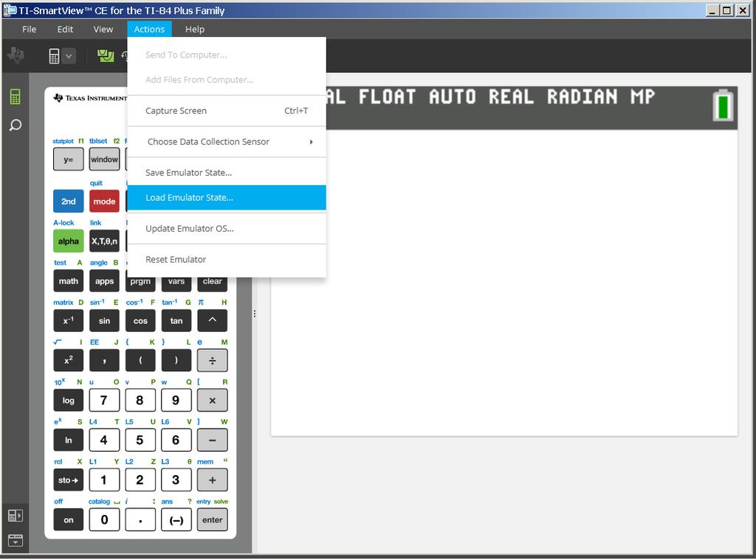
Task: Click the tan key
Action: click(x=176, y=320)
